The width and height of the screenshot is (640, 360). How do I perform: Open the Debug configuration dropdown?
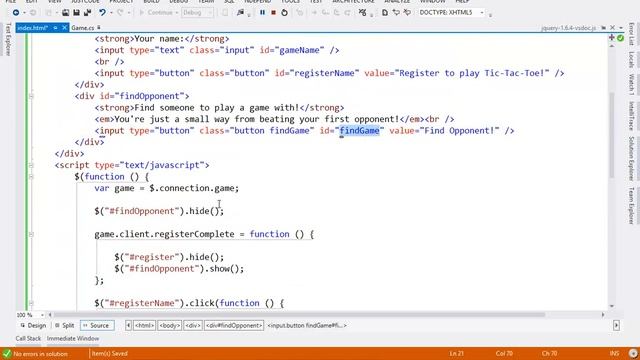coord(197,13)
